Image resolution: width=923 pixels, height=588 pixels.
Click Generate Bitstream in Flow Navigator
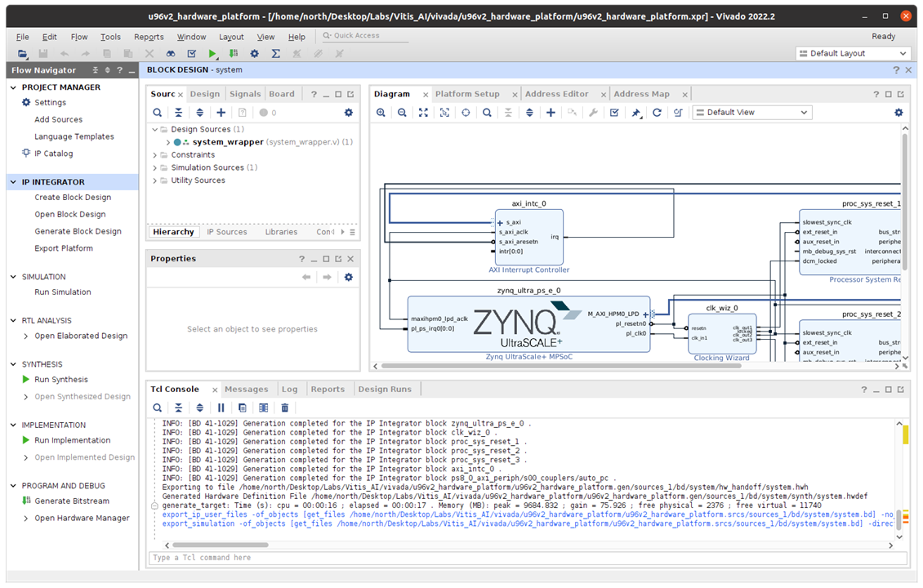point(72,501)
